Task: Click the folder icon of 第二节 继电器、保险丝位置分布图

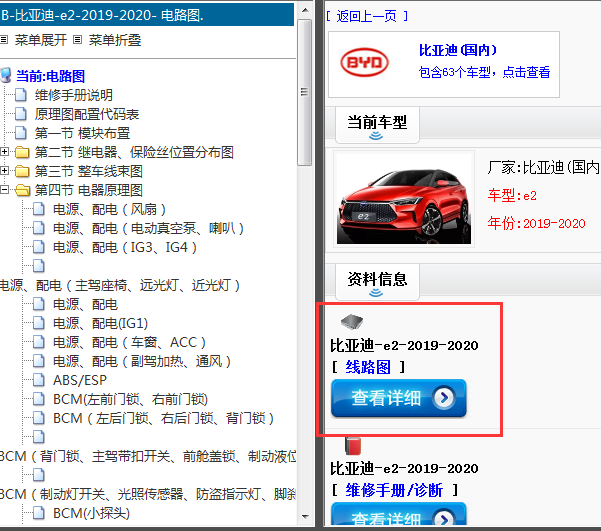Action: (x=22, y=152)
